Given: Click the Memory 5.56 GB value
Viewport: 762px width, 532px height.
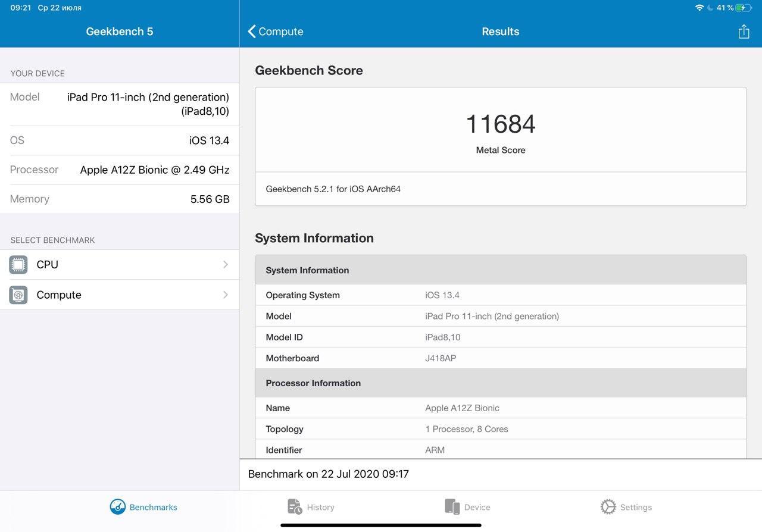Looking at the screenshot, I should tap(210, 199).
